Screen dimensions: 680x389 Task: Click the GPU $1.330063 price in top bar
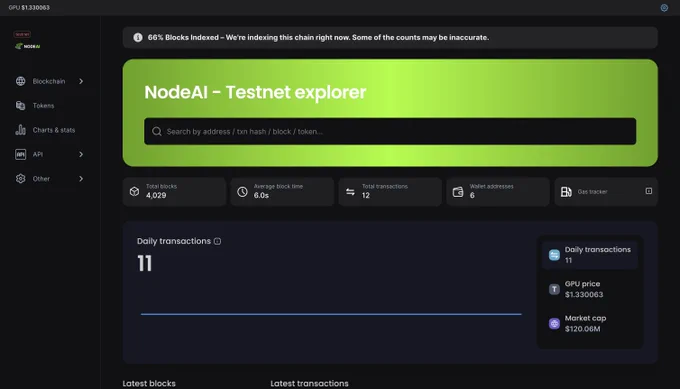[29, 8]
